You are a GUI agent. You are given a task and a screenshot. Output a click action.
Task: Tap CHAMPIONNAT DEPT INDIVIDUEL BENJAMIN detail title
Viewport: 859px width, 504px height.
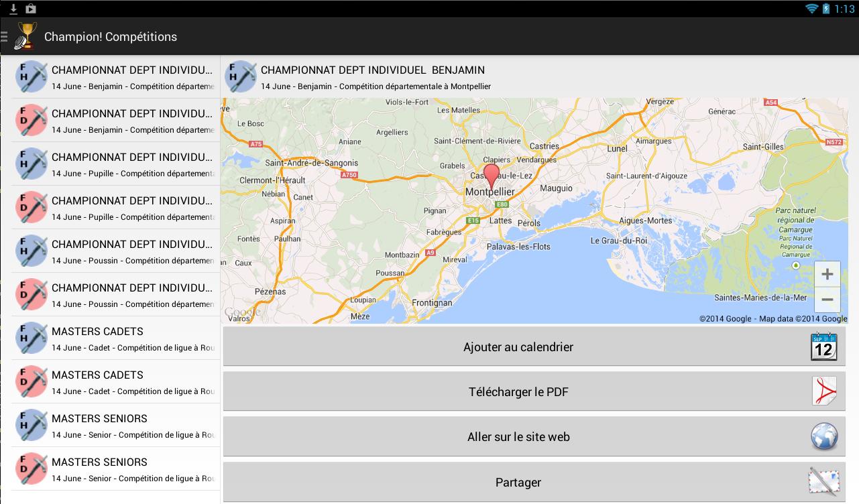tap(373, 70)
